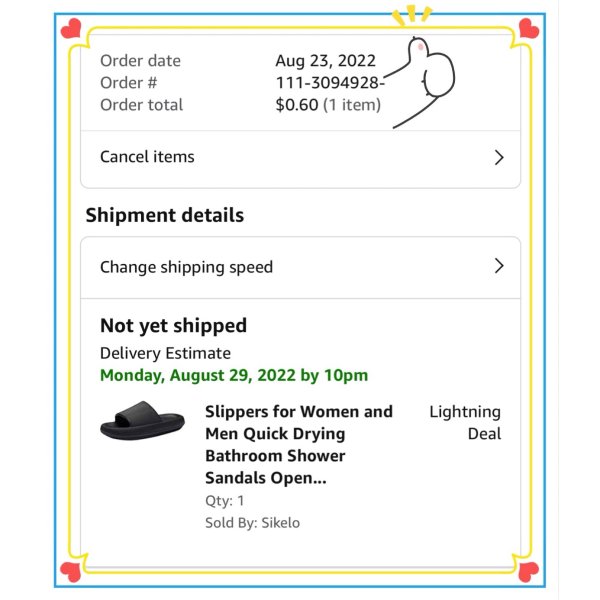
Task: Click the $0.60 order total
Action: click(297, 105)
